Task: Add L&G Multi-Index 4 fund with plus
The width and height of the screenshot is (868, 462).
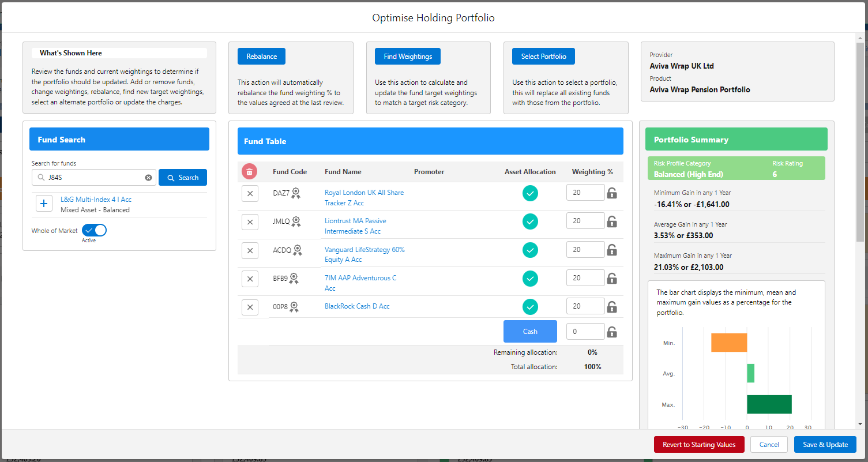Action: (44, 204)
